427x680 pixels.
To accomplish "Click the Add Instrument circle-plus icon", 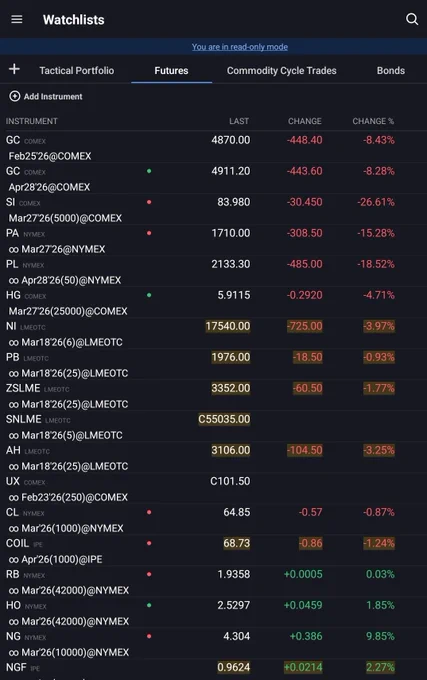I will tap(15, 96).
